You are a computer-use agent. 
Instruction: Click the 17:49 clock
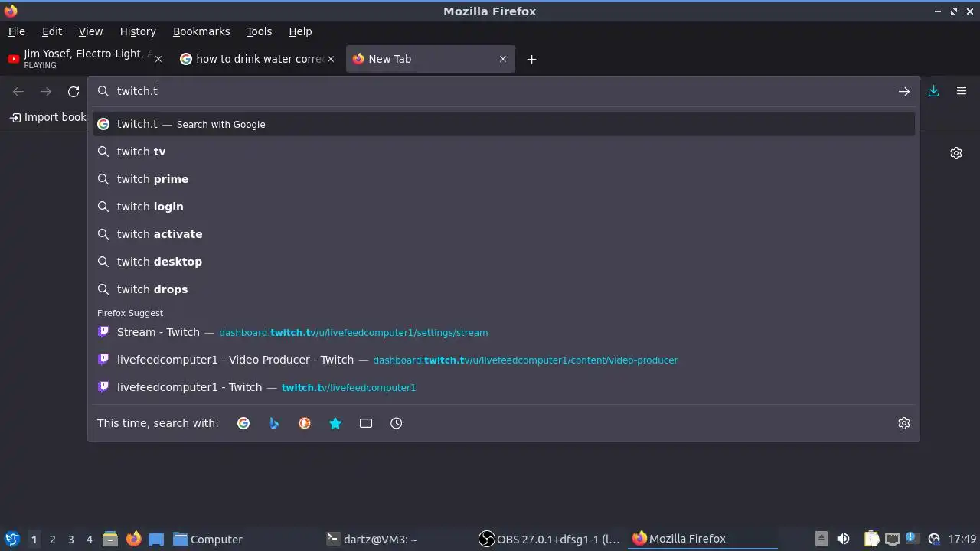[x=962, y=539]
